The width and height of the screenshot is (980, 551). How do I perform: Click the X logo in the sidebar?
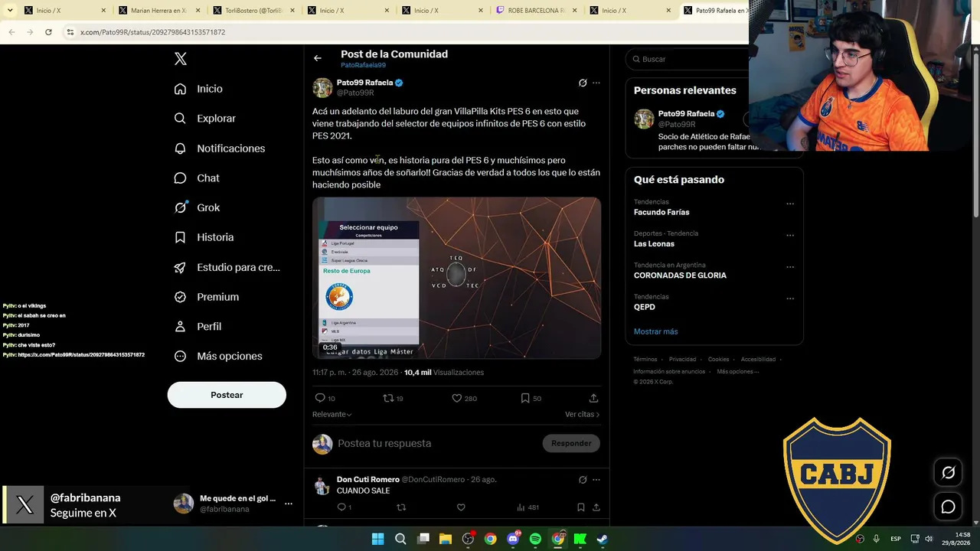[x=181, y=59]
